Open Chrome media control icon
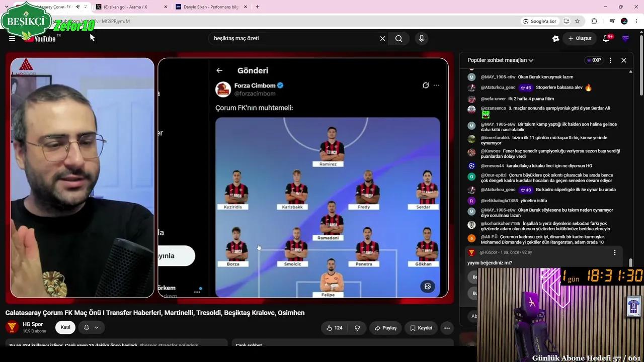The width and height of the screenshot is (644, 362). pos(612,21)
